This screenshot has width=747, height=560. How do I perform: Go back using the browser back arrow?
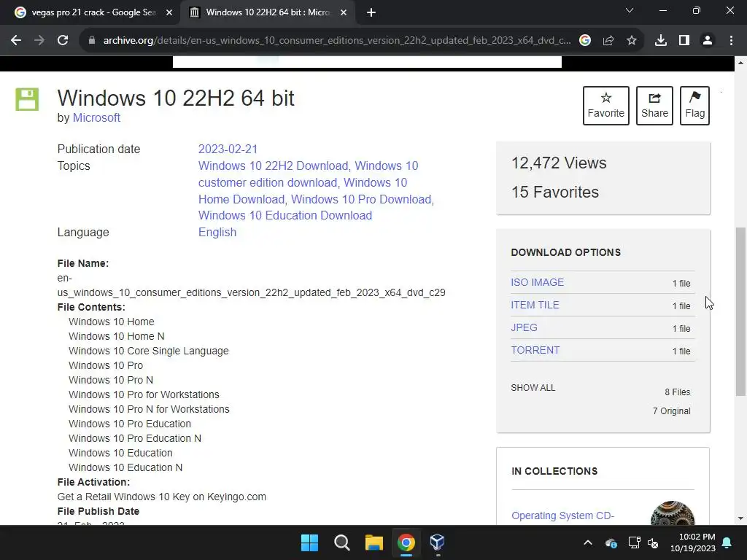[16, 41]
